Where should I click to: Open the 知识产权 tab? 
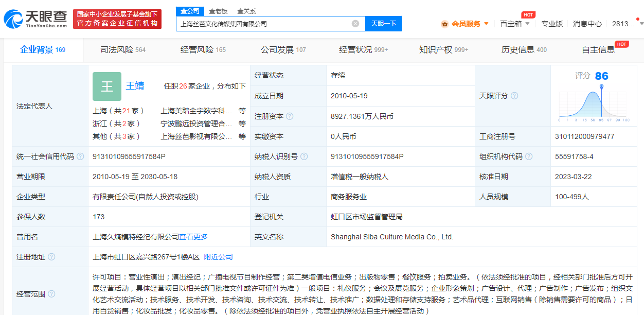[x=444, y=50]
